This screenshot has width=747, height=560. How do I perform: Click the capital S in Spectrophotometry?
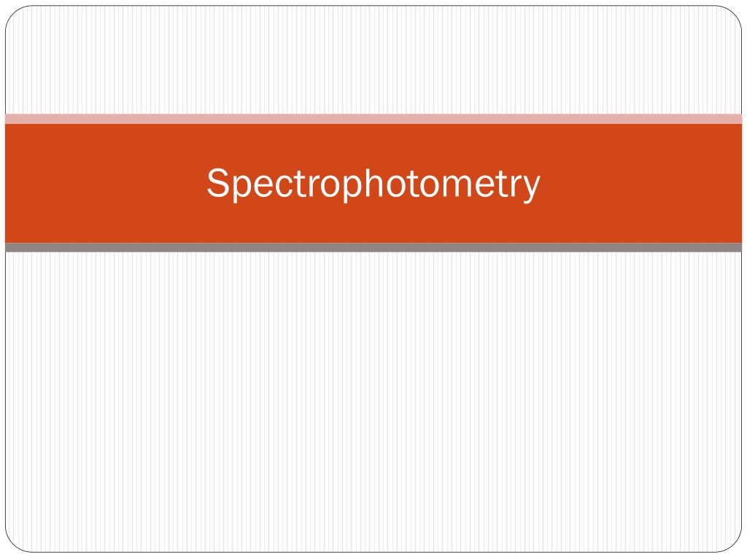[218, 182]
